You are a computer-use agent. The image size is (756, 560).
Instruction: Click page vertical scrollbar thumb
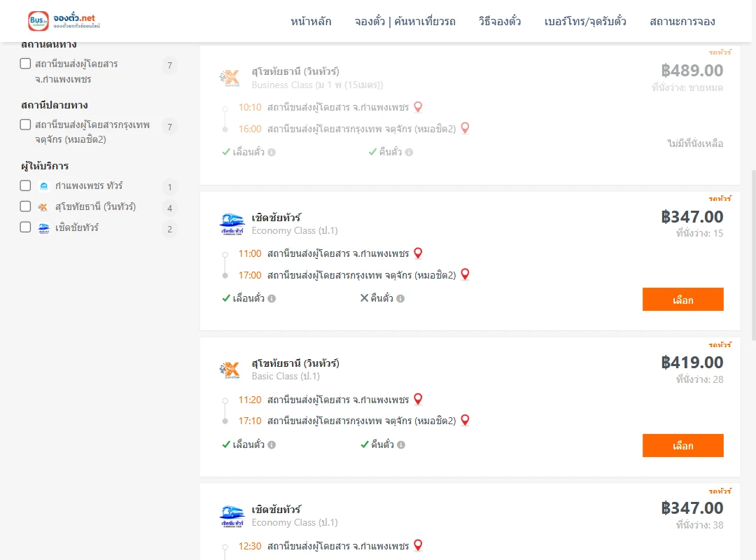click(753, 255)
